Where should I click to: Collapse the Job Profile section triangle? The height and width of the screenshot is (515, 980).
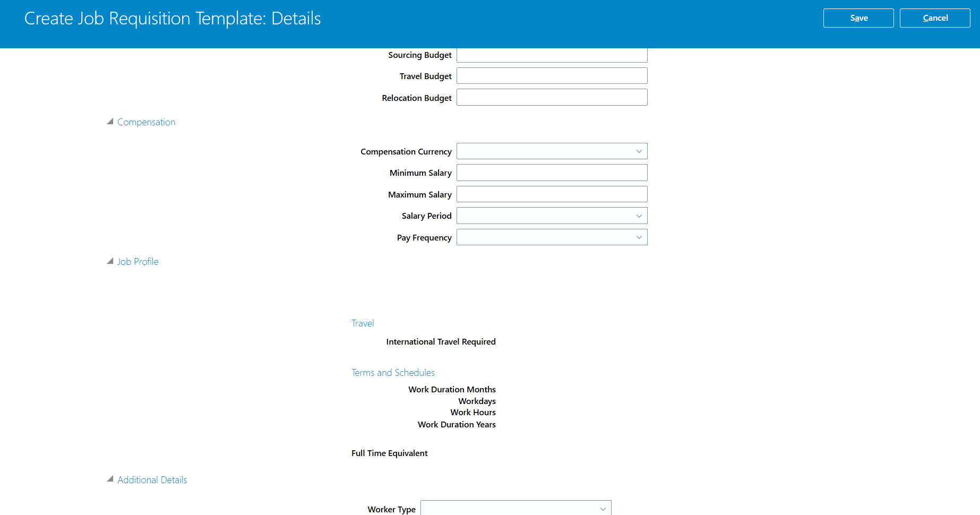coord(110,261)
